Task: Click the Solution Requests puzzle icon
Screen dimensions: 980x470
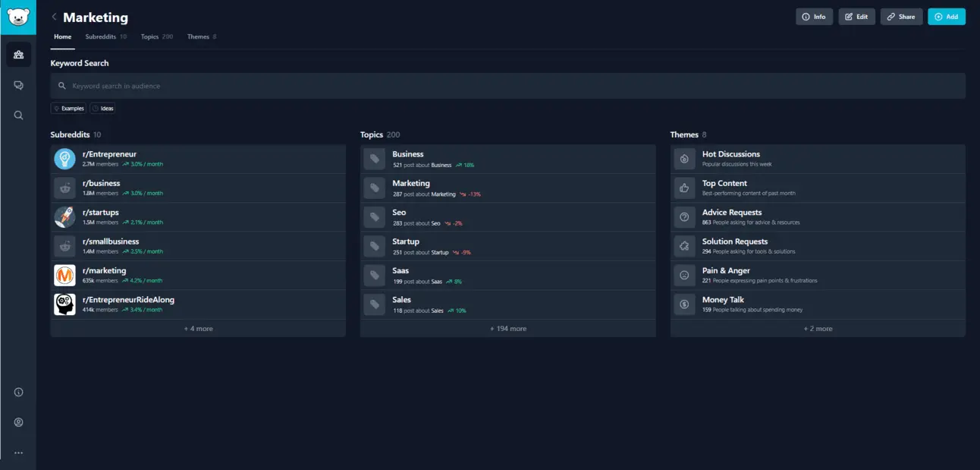Action: pos(684,246)
